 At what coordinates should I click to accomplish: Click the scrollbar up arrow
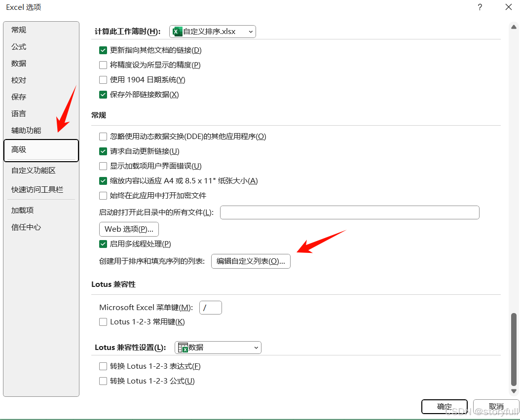(x=514, y=27)
